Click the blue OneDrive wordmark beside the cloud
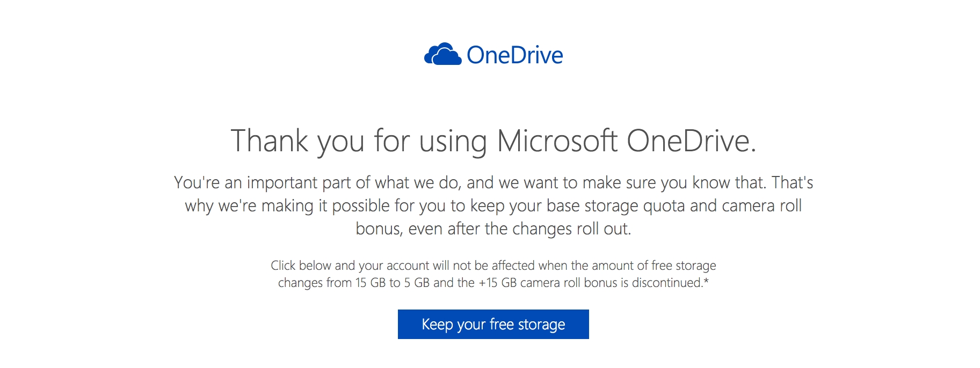 tap(515, 55)
